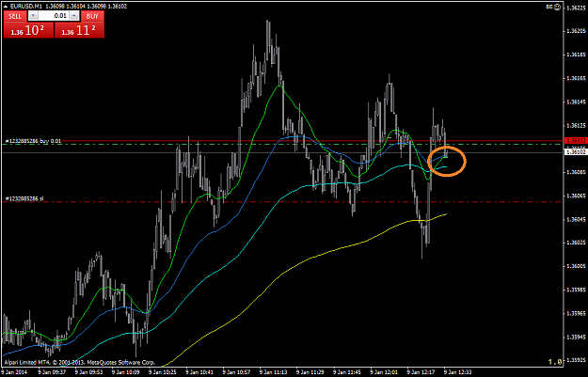Click the 1.36065 price scale label
Viewport: 588px width, 377px height.
pyautogui.click(x=577, y=196)
